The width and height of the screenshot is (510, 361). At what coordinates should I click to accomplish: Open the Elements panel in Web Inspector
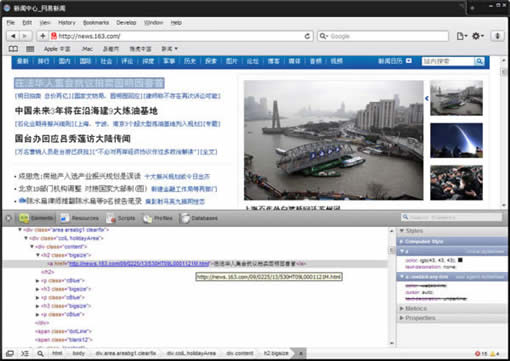(36, 218)
